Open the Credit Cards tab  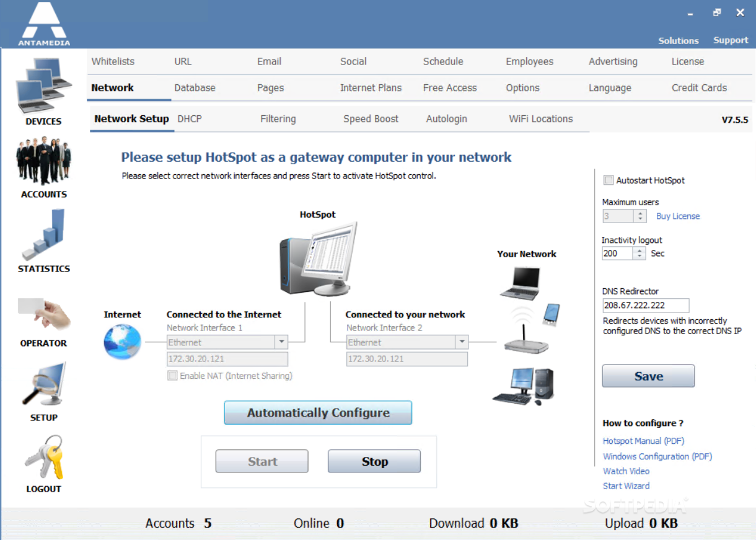click(x=699, y=87)
